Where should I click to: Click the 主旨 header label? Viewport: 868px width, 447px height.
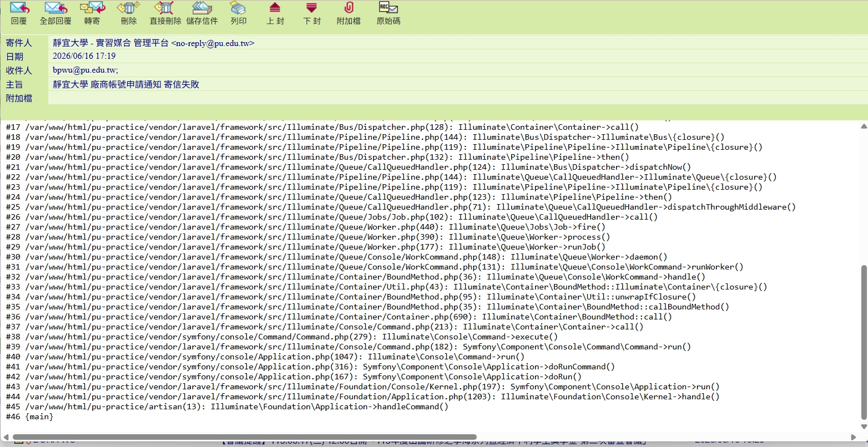(14, 84)
